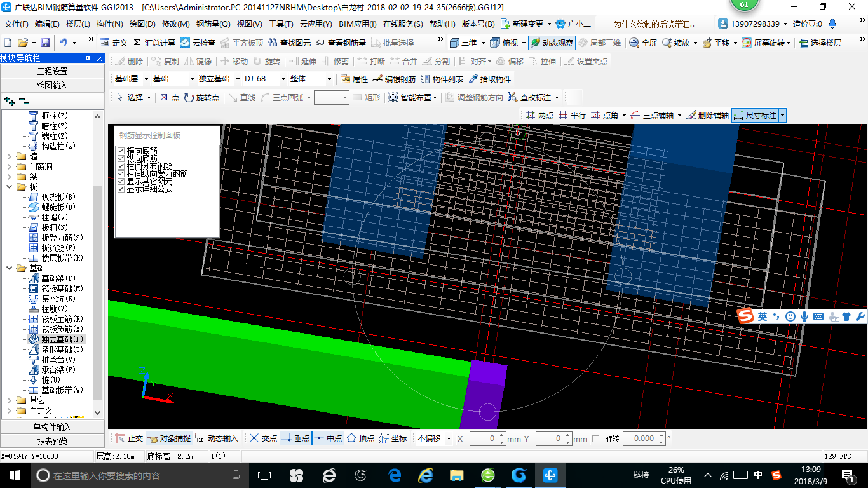Choose the 点 point draw tool
The width and height of the screenshot is (868, 488).
click(170, 97)
